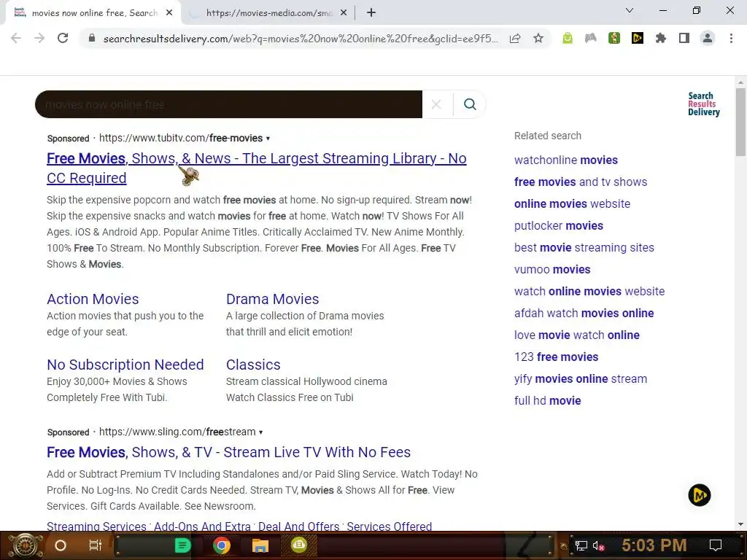Clear the search box with X icon
747x560 pixels.
point(436,104)
